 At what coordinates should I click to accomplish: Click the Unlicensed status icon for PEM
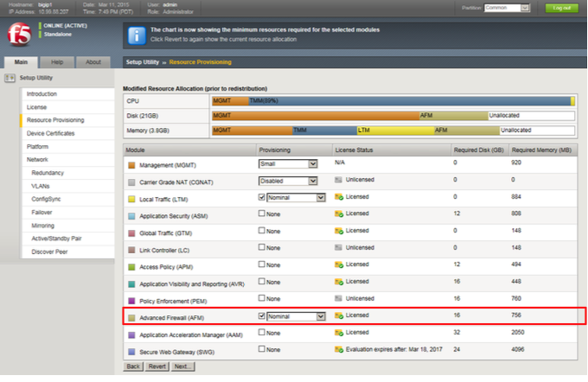click(338, 298)
